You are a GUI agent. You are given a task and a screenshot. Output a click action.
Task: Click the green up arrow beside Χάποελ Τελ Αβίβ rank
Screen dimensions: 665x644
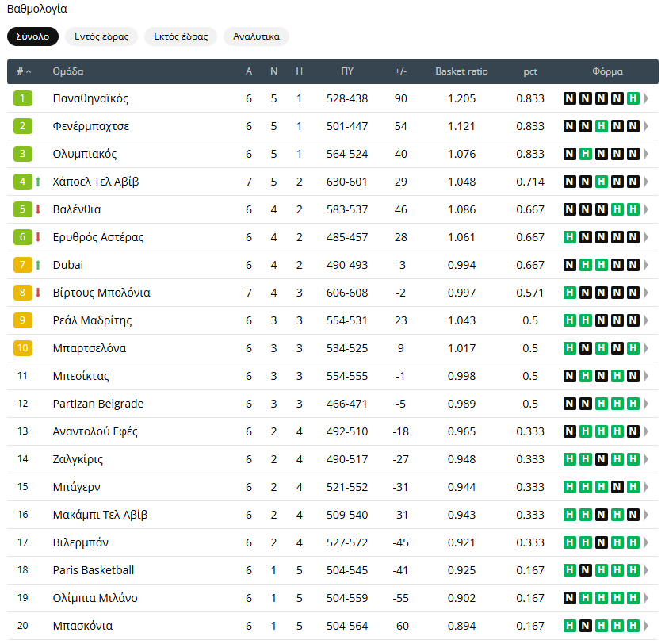[x=38, y=182]
